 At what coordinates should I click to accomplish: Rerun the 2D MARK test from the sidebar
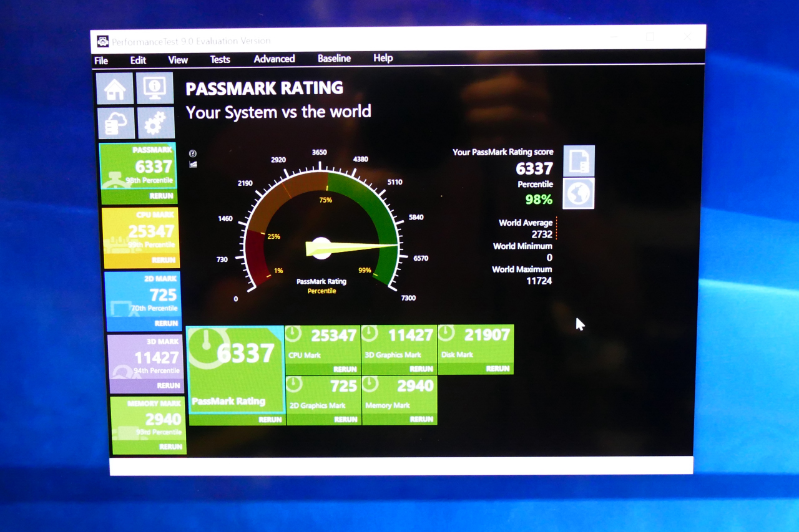click(x=166, y=323)
